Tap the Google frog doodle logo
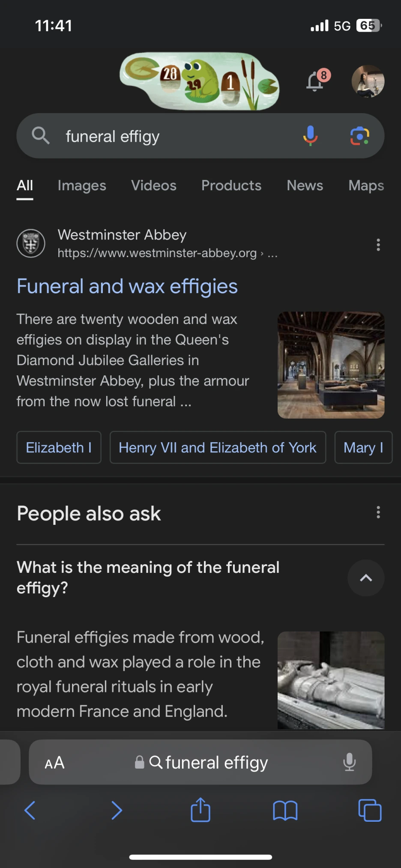 tap(200, 81)
